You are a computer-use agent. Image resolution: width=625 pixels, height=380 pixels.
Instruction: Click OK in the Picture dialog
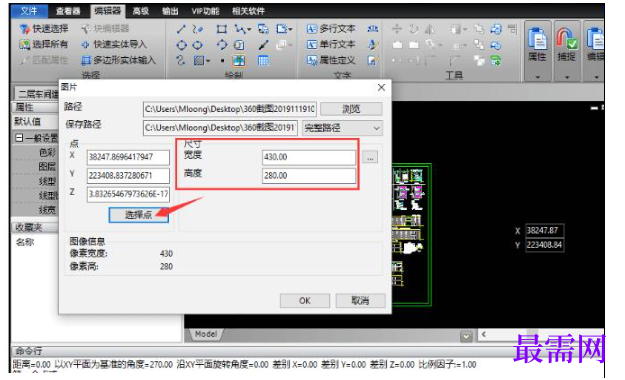point(305,301)
